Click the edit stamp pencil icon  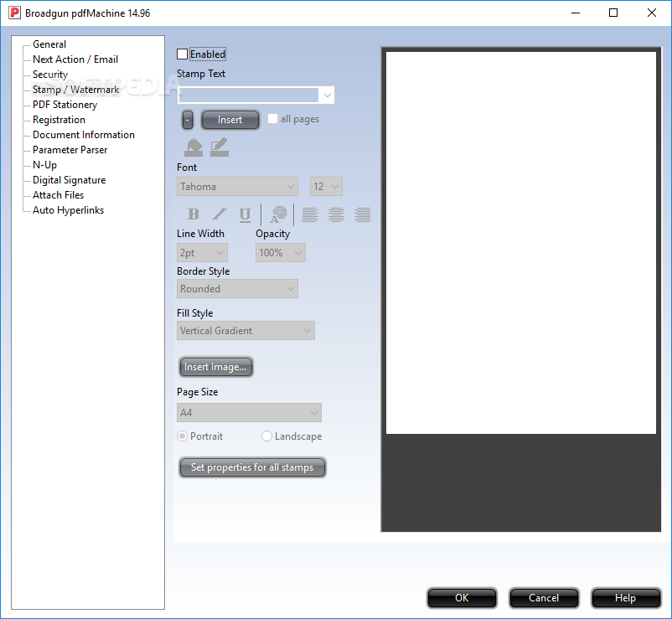(220, 147)
